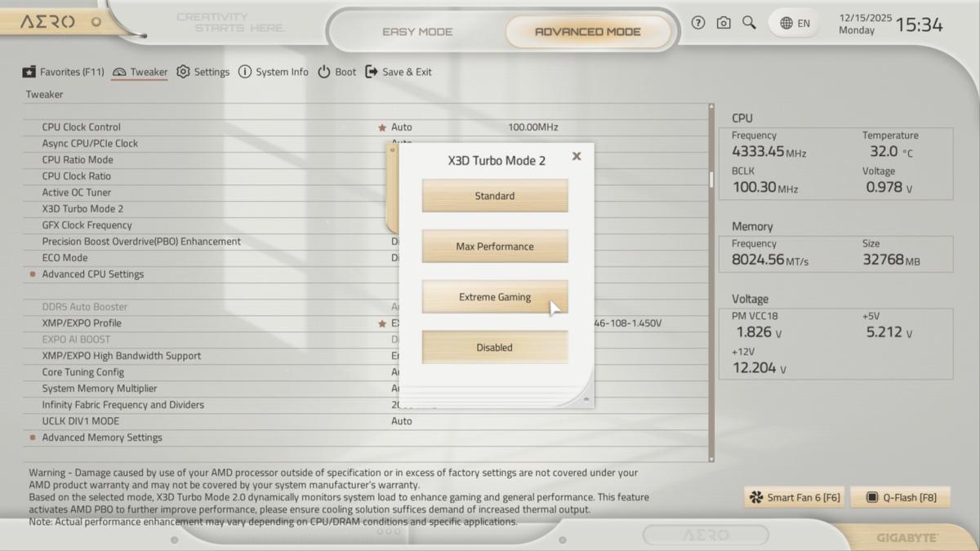Open the help question mark icon

(697, 23)
